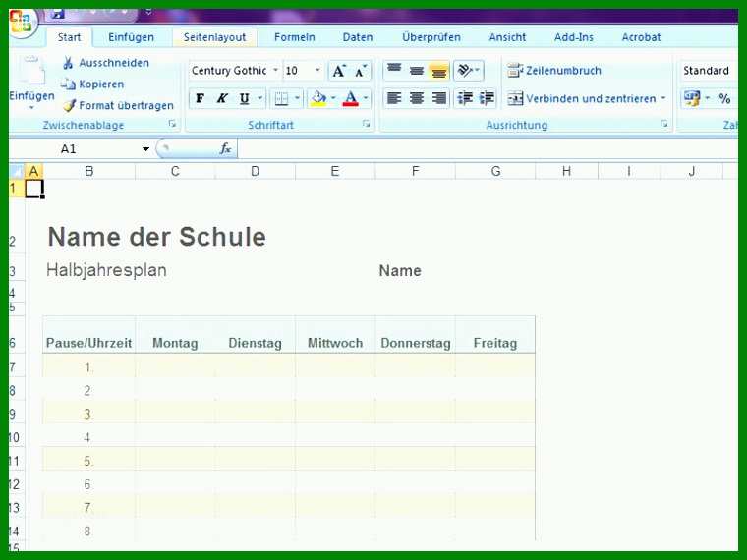The image size is (747, 560).
Task: Open the Name Box dropdown arrow
Action: [x=145, y=149]
